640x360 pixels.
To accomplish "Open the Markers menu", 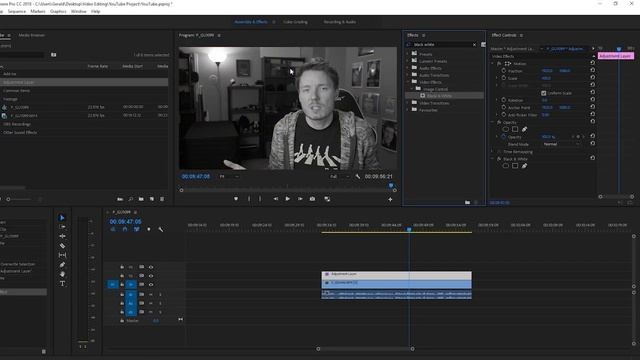I will 38,11.
